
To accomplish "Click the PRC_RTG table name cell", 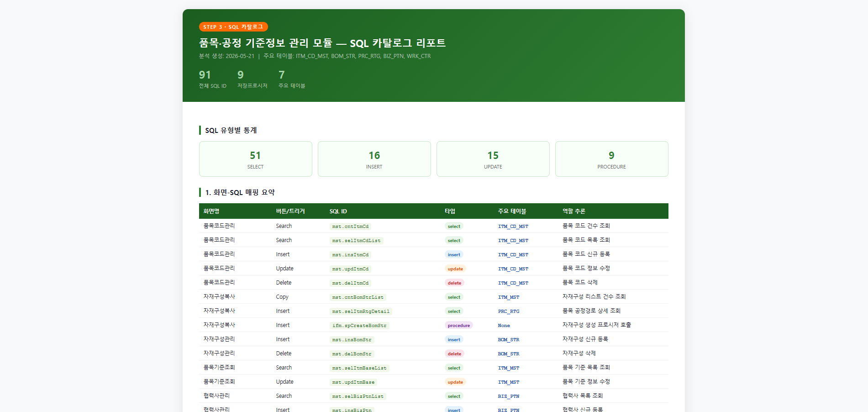I will click(x=509, y=312).
